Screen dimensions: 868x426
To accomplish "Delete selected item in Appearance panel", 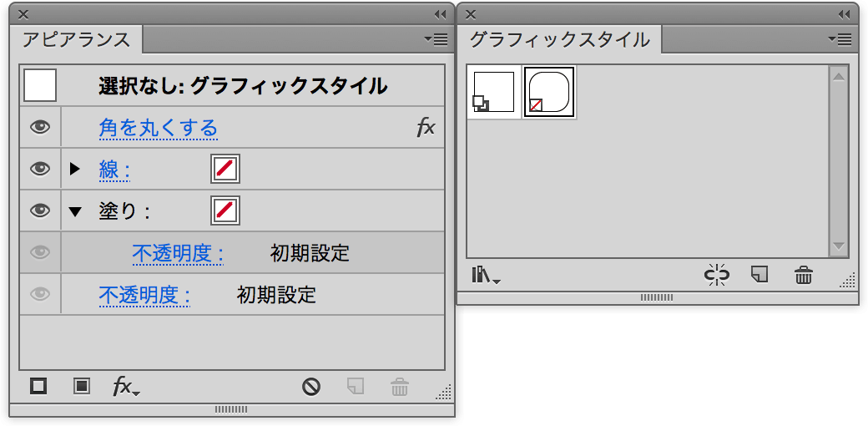I will (400, 386).
